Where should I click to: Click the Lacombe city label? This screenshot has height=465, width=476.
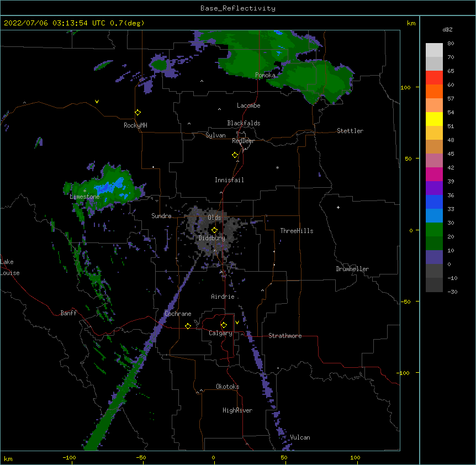click(248, 105)
